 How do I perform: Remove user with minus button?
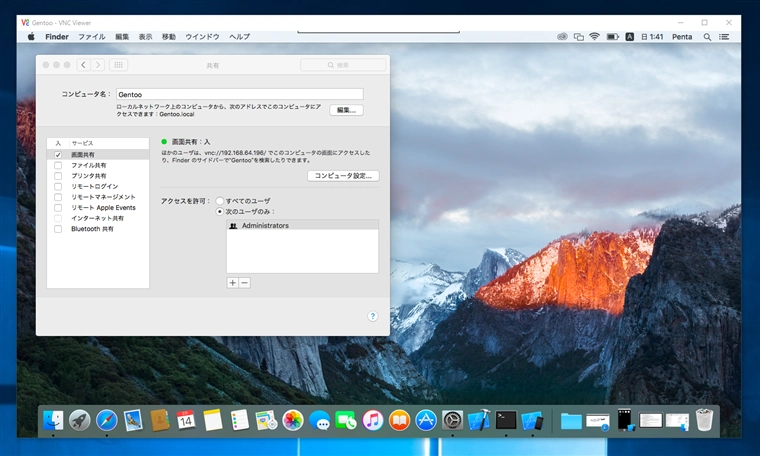245,283
